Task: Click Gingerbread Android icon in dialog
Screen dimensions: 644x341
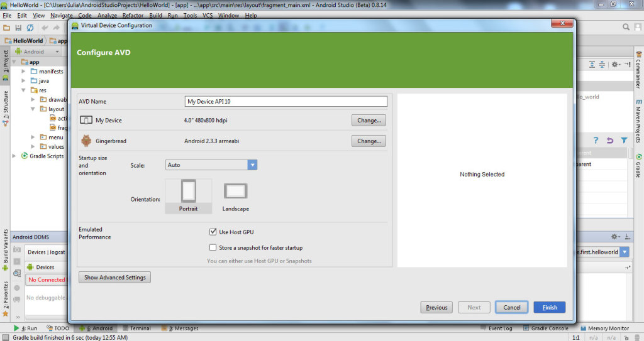Action: 86,141
